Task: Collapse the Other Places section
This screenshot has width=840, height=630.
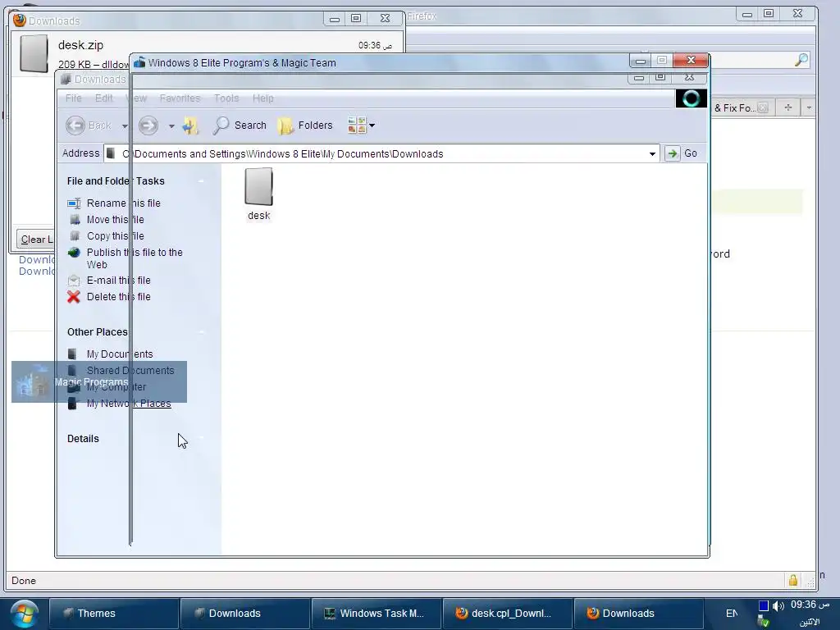Action: pos(202,332)
